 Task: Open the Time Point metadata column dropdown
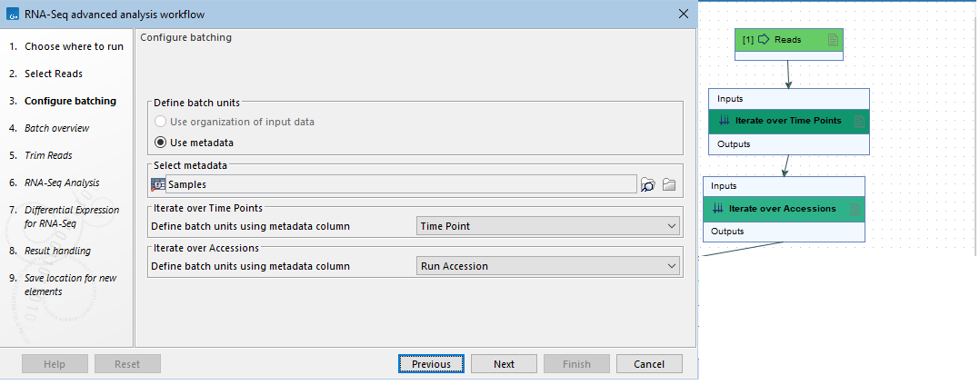548,226
